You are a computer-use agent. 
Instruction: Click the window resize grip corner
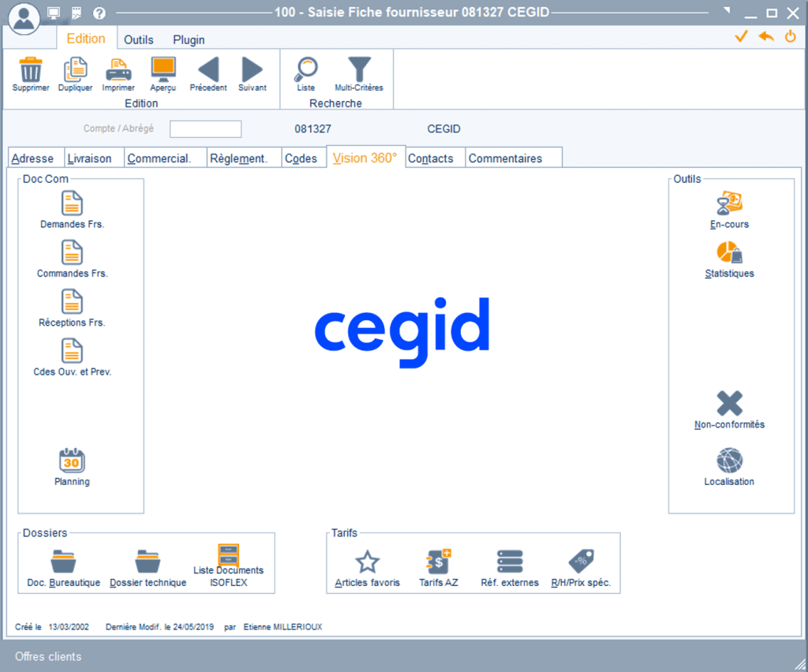click(x=800, y=665)
